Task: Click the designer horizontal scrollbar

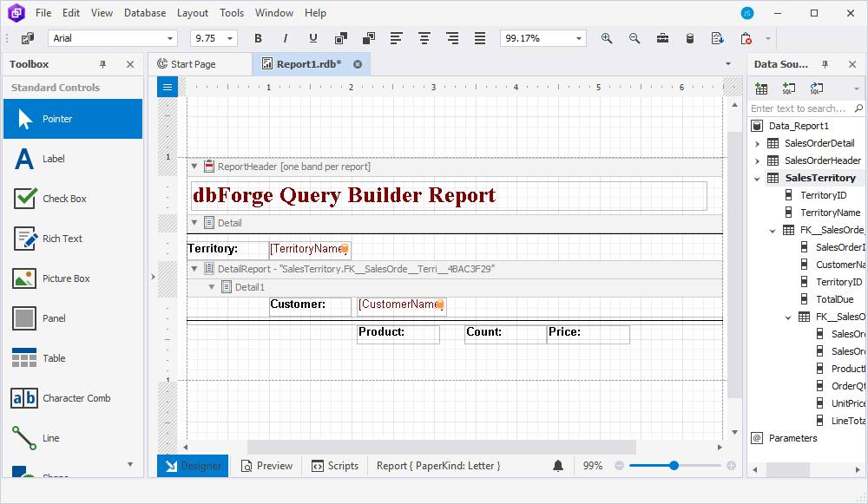Action: tap(441, 447)
